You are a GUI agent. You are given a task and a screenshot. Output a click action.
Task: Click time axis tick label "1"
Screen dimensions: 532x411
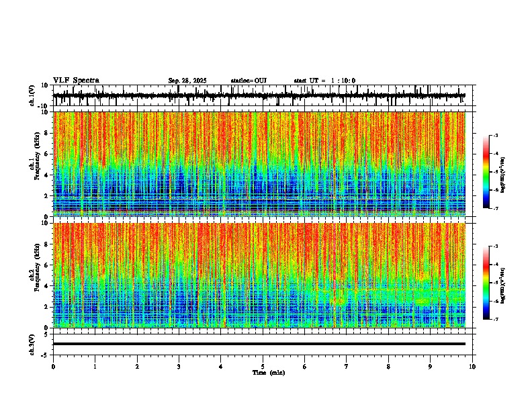[95, 367]
